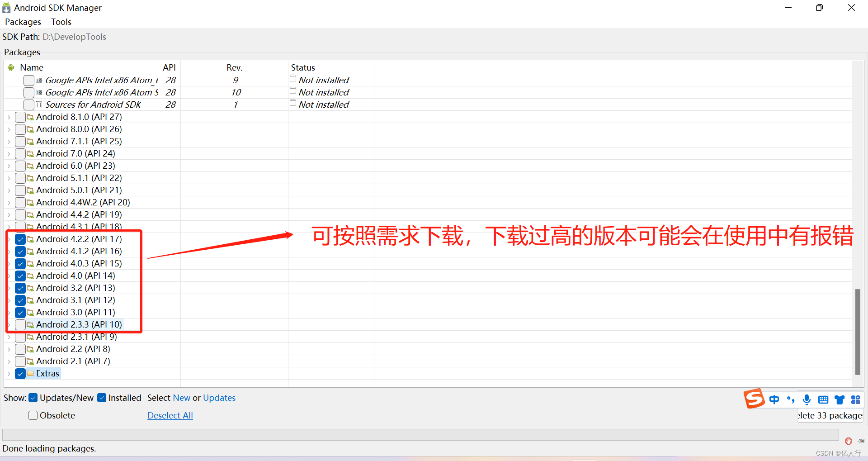Open the Sogou skin shirt icon
Screen dimensions: 868x461
click(x=840, y=399)
